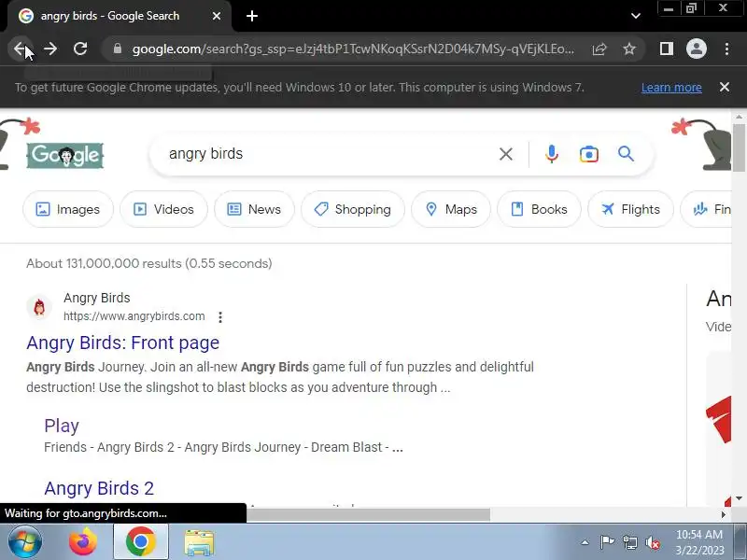Image resolution: width=747 pixels, height=560 pixels.
Task: Click the muted volume tray icon
Action: [652, 543]
